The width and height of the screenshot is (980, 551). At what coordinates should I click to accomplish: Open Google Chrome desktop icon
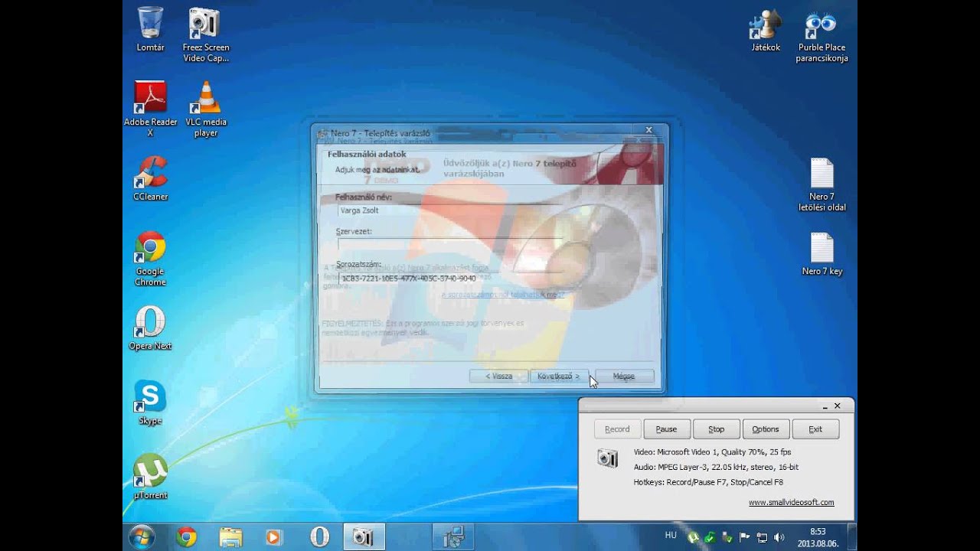click(x=150, y=248)
